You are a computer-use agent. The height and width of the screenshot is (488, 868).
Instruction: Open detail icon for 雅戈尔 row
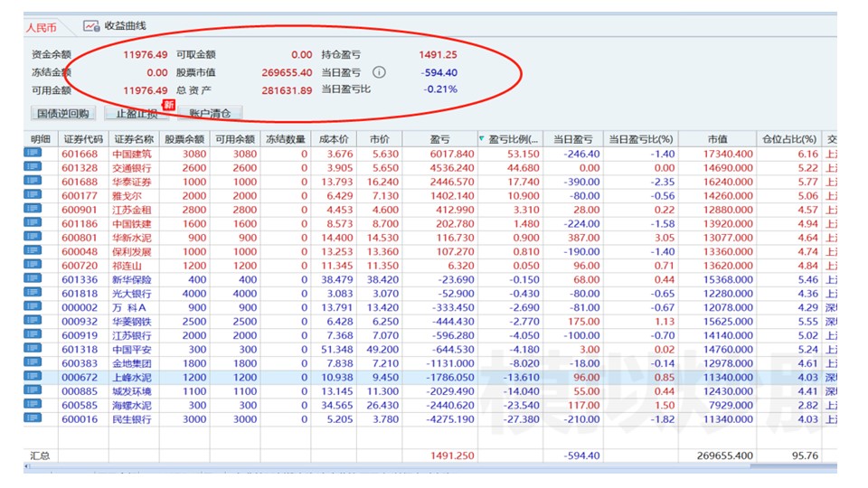point(33,195)
